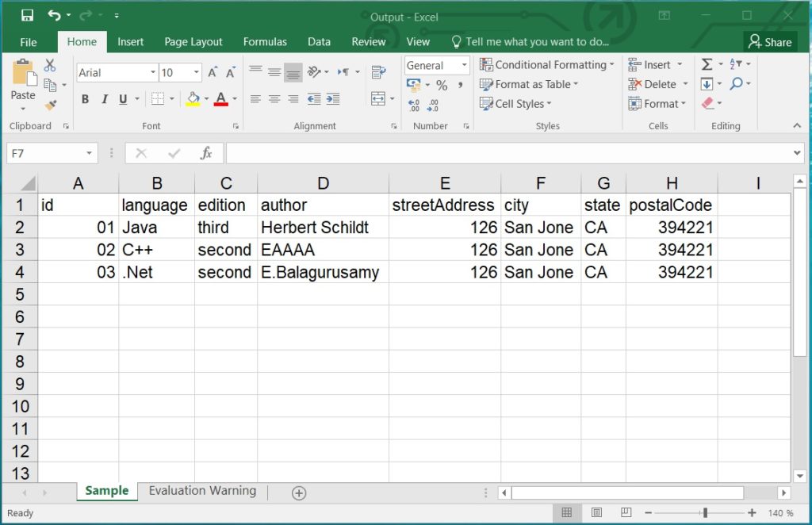Click the Format as Table icon

point(487,84)
